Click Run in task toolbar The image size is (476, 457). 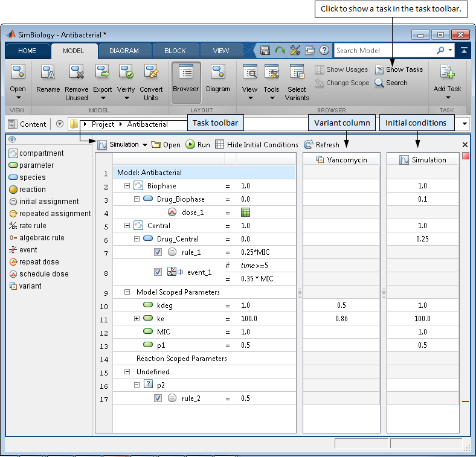point(198,145)
